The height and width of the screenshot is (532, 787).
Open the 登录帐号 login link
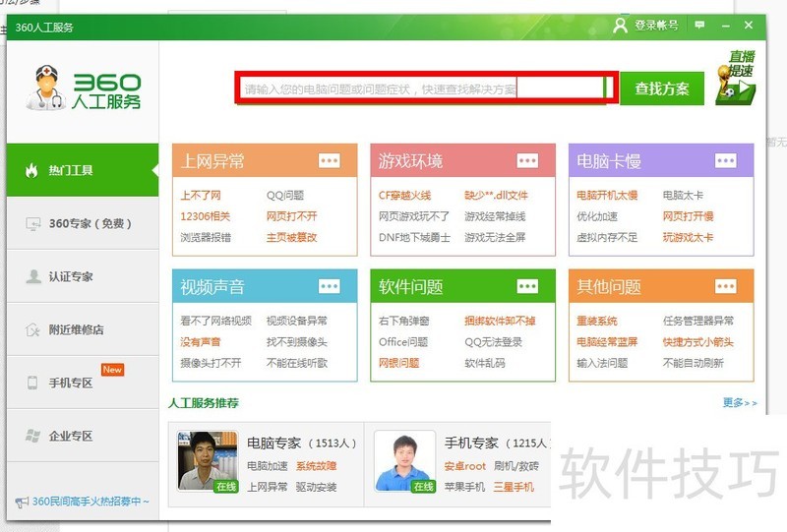coord(656,26)
